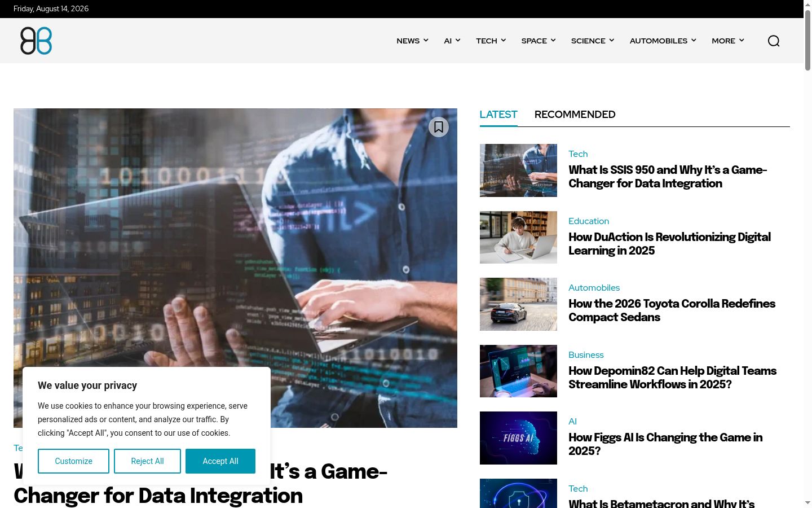The width and height of the screenshot is (812, 508).
Task: Open the SPACE navigation item
Action: click(534, 41)
